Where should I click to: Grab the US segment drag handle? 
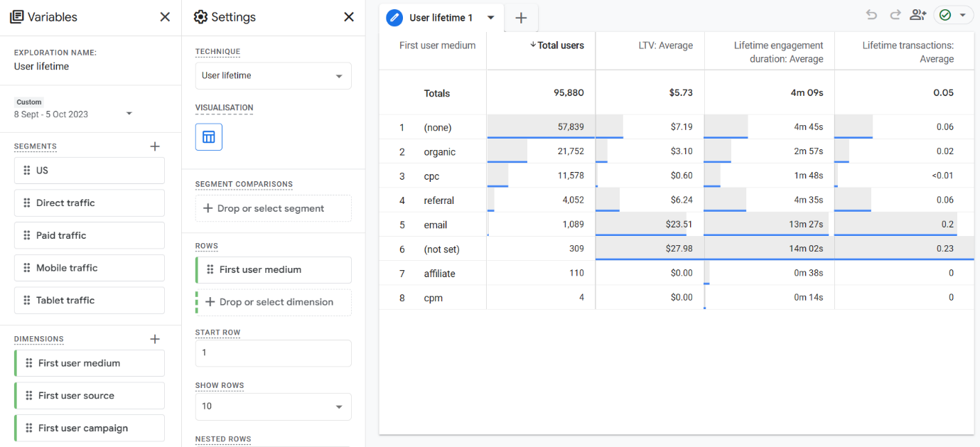tap(27, 171)
